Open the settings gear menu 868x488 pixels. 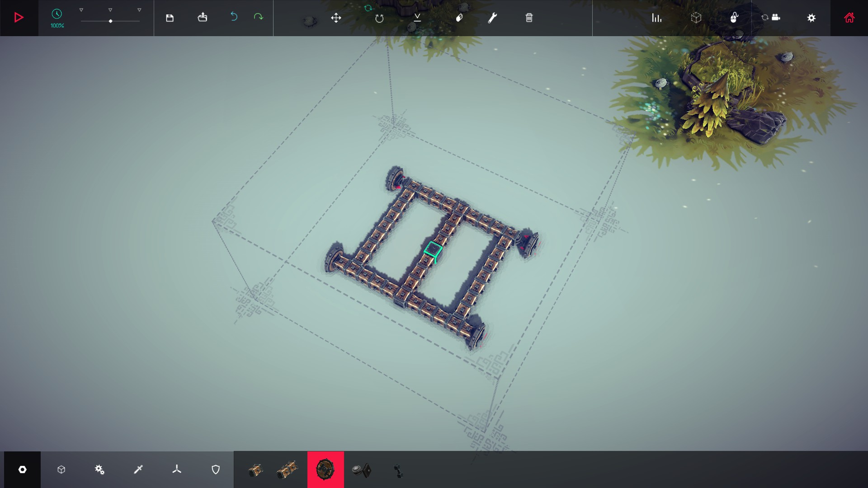(x=811, y=18)
